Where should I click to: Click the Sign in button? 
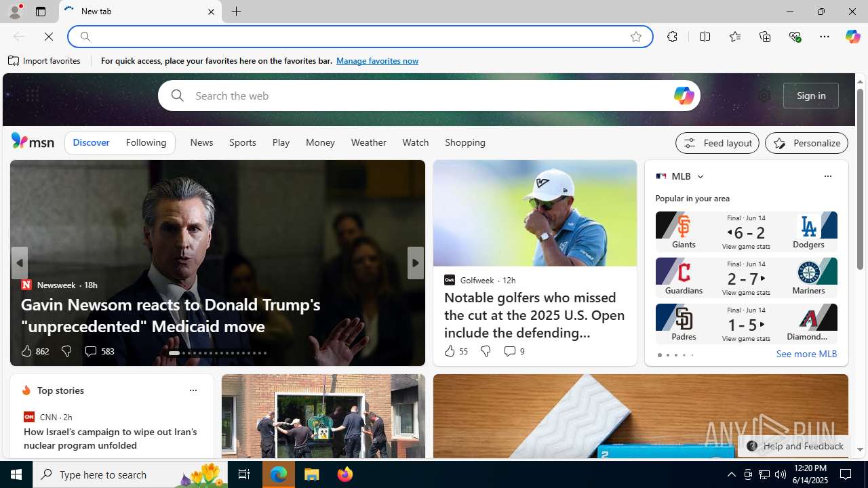(811, 96)
